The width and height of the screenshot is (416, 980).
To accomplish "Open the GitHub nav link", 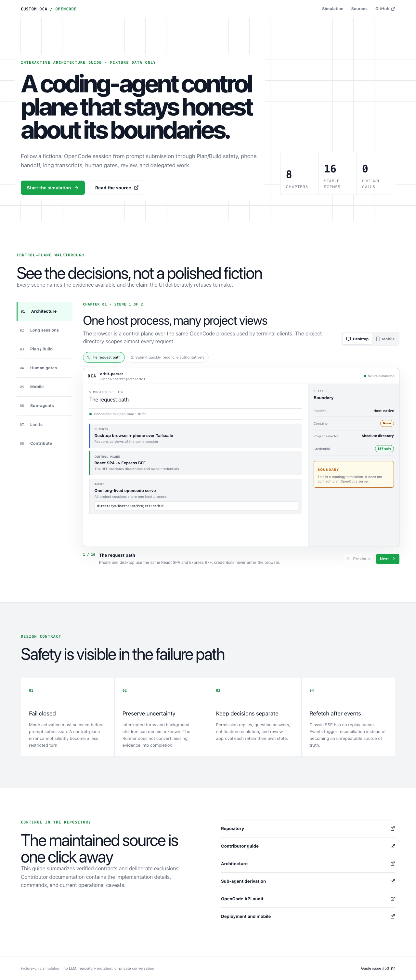I will coord(385,9).
